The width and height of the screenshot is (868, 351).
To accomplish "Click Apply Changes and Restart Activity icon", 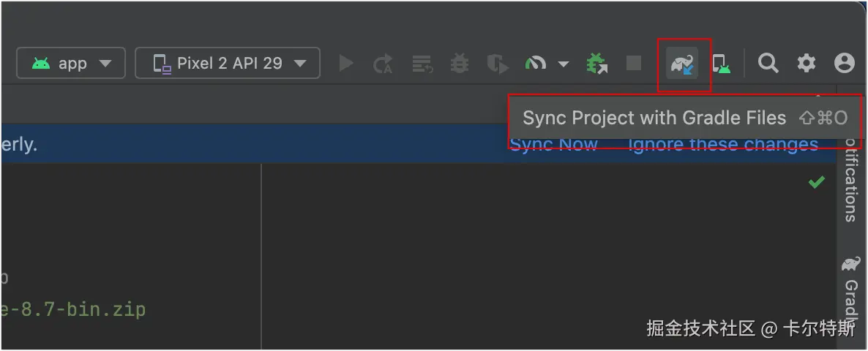I will point(383,64).
